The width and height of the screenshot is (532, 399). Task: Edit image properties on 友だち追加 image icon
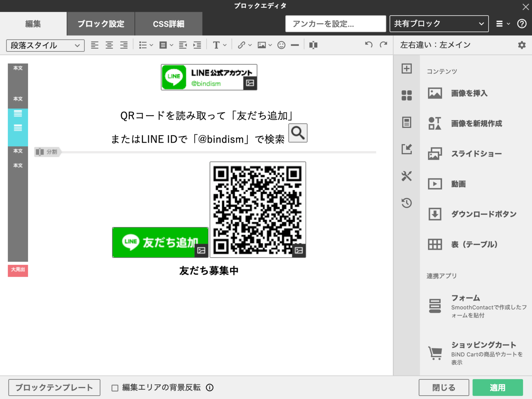click(x=201, y=251)
